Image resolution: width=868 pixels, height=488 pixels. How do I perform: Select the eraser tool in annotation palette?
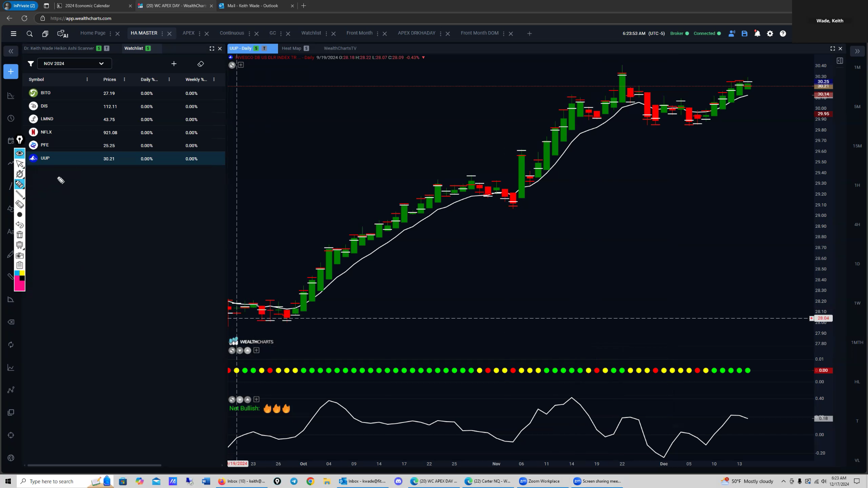click(x=19, y=204)
